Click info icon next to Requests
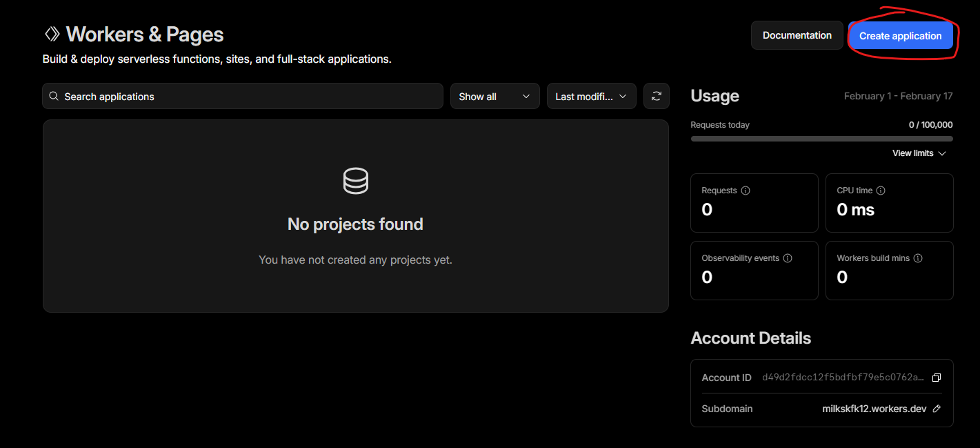980x448 pixels. pos(746,191)
